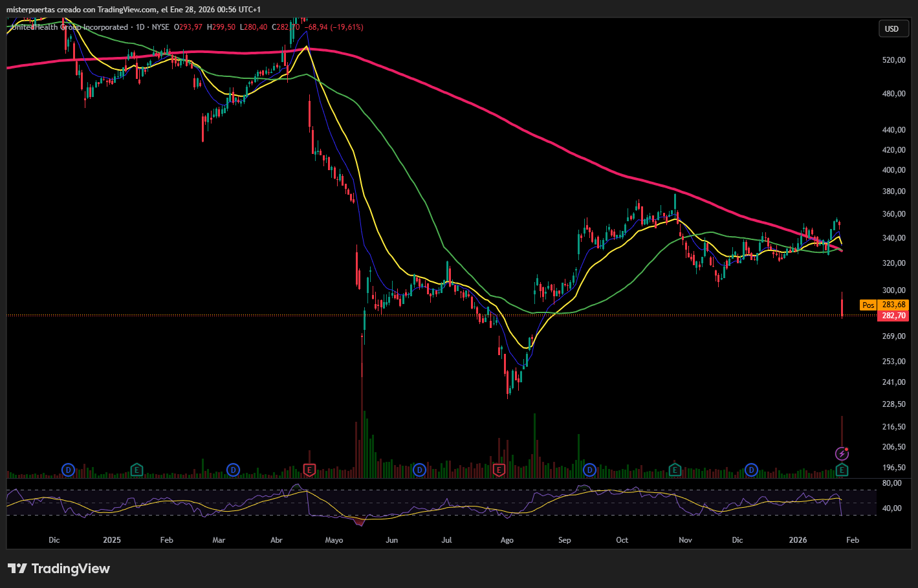The height and width of the screenshot is (588, 918).
Task: Click the red earnings marker in April 2025
Action: [x=309, y=470]
